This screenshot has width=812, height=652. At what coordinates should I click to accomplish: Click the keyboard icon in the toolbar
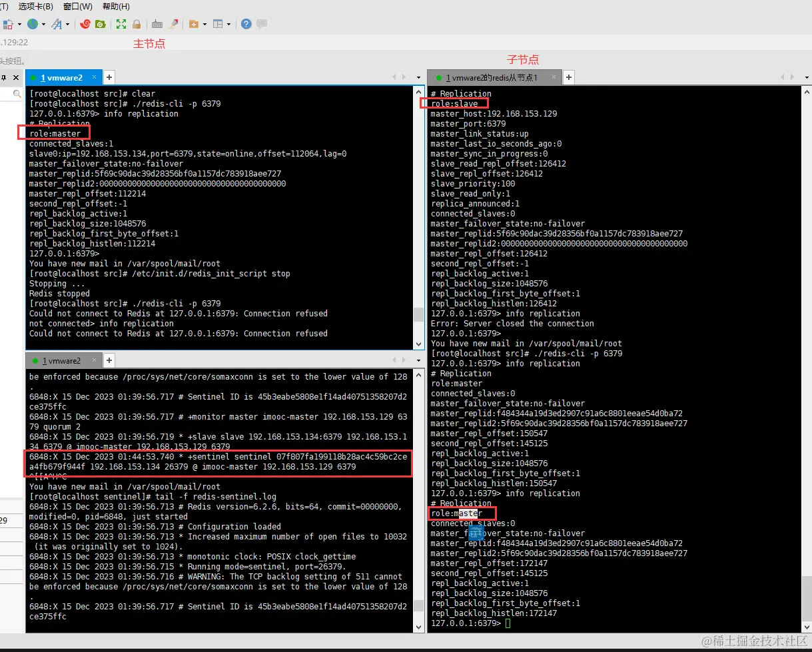[x=157, y=24]
